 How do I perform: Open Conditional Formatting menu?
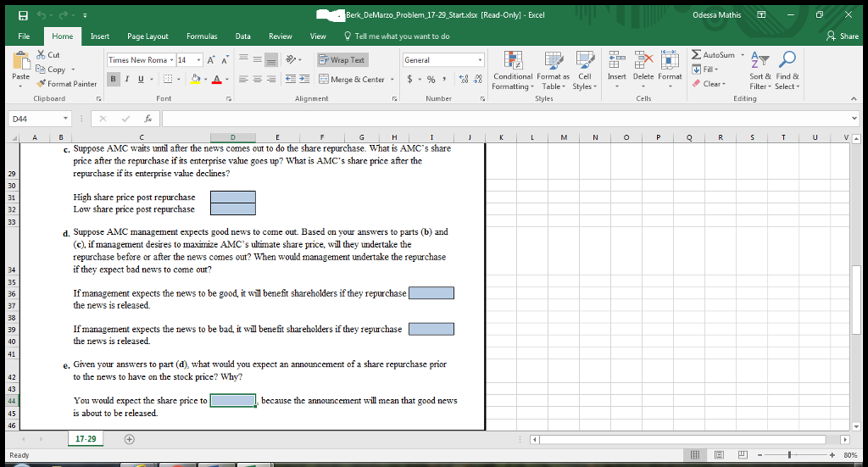pyautogui.click(x=511, y=69)
